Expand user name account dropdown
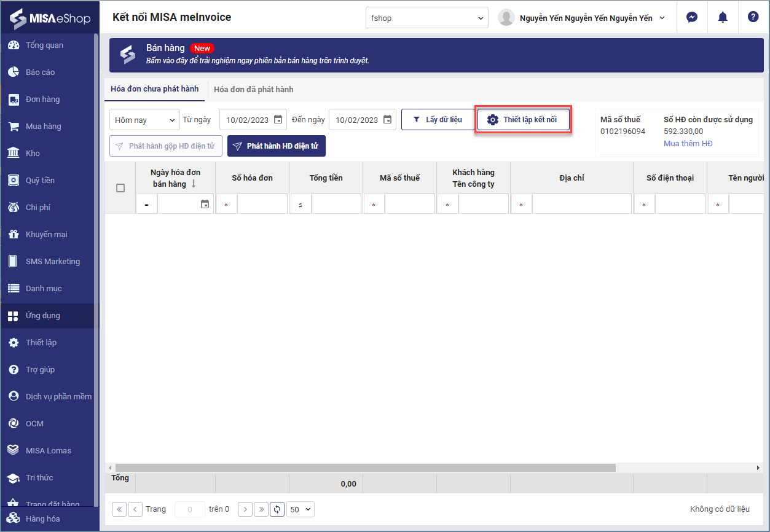Screen dimensions: 770x532 point(662,18)
